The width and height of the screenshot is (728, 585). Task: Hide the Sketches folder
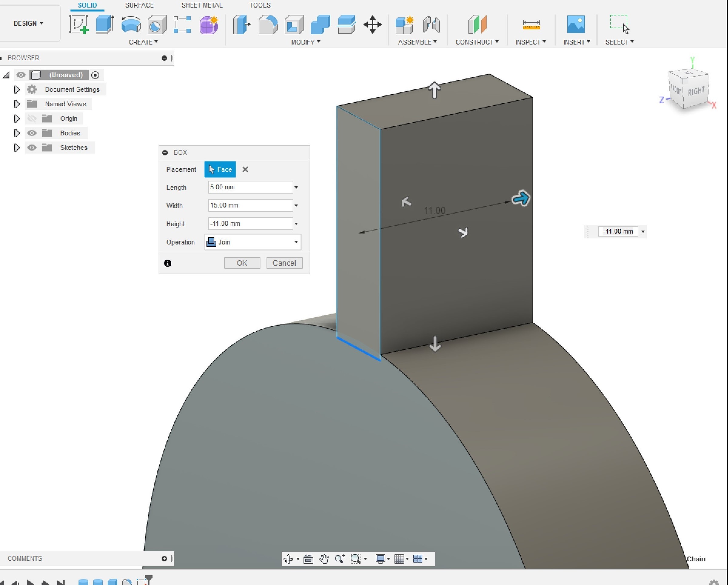click(32, 148)
